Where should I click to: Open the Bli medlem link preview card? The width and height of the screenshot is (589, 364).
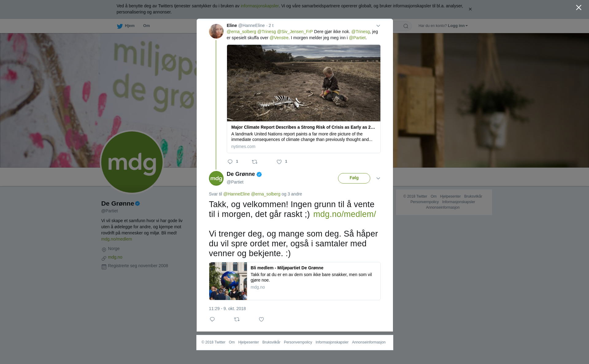(x=295, y=281)
